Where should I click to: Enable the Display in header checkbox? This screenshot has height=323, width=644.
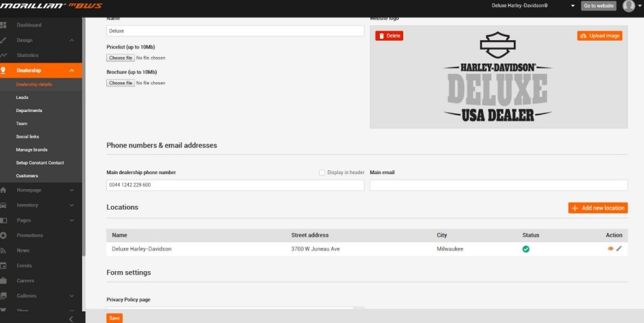point(322,172)
